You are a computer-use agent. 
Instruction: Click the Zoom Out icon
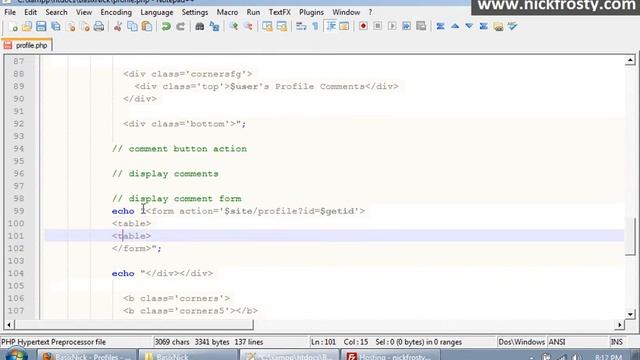tap(248, 27)
